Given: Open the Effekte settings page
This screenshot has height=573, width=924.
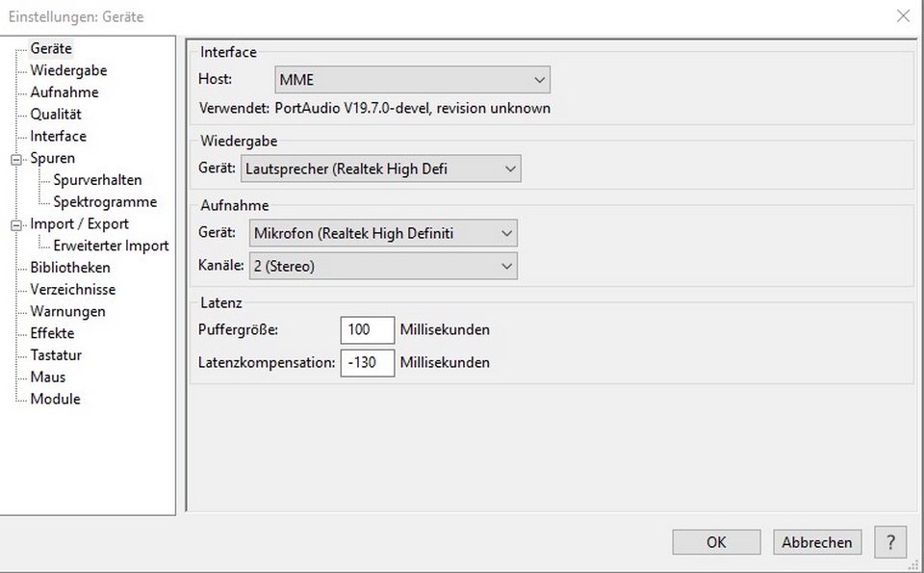Looking at the screenshot, I should click(52, 333).
